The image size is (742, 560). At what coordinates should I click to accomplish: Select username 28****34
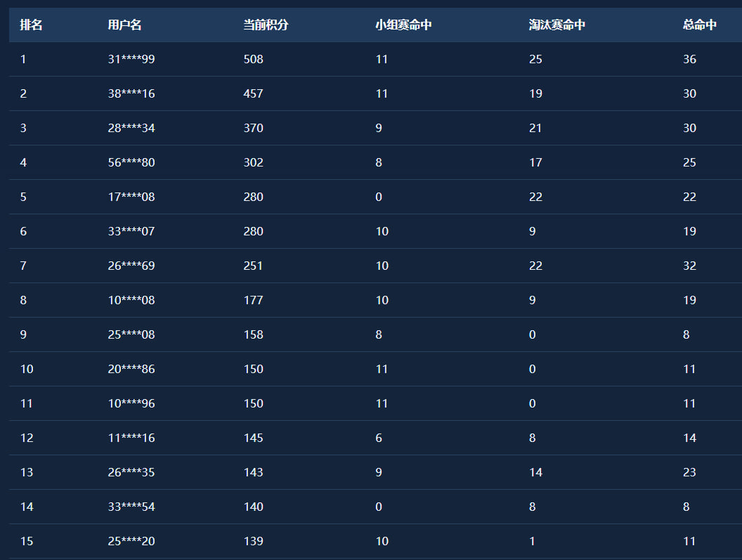click(x=131, y=129)
